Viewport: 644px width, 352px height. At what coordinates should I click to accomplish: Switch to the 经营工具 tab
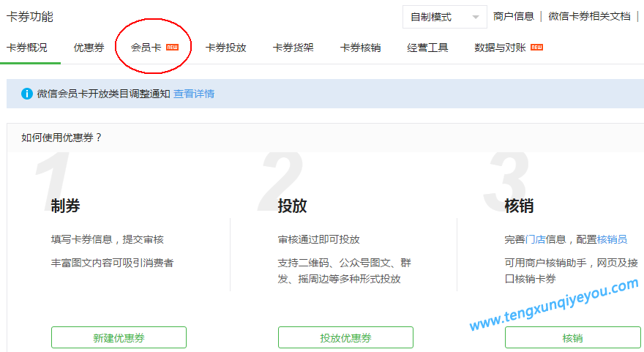[427, 48]
